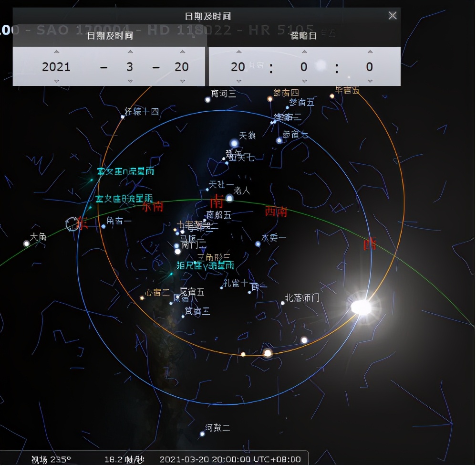Select the star labeled 南河三
Screen dimensions: 476x466
click(207, 99)
